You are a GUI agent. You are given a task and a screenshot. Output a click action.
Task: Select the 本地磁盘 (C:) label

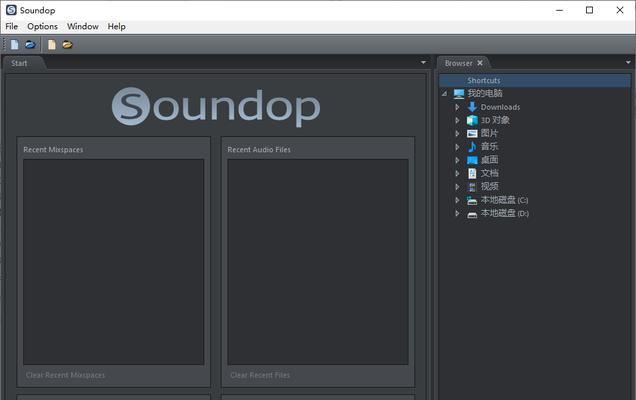point(505,200)
